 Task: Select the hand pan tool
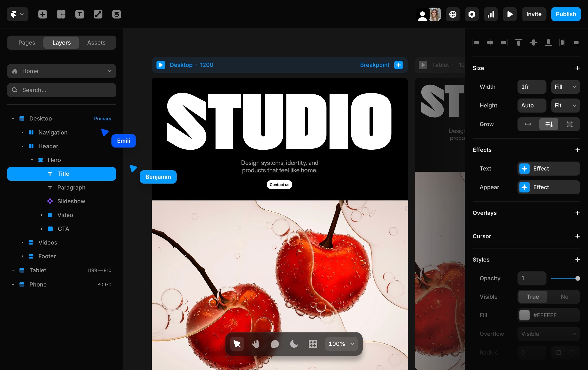tap(256, 344)
